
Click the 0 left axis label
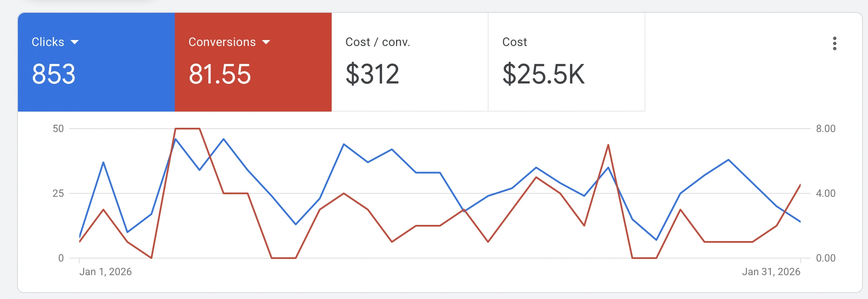pyautogui.click(x=61, y=258)
